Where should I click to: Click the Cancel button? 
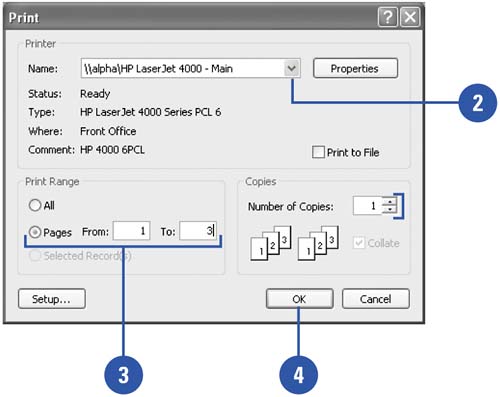pos(376,299)
